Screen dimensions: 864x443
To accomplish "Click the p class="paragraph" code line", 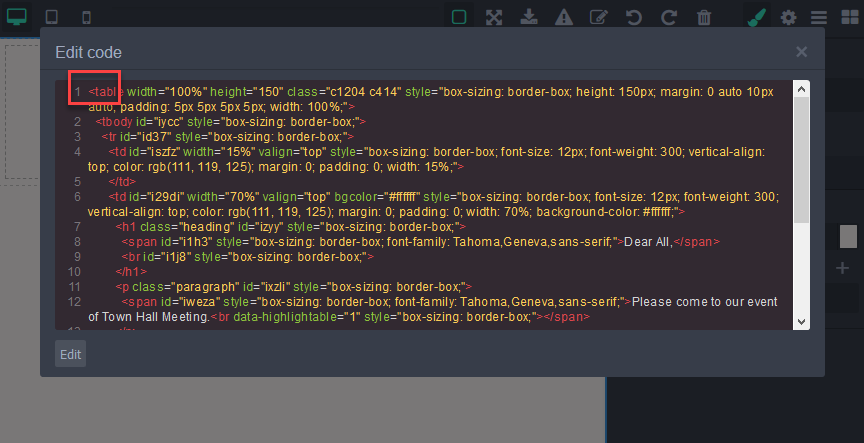I will pyautogui.click(x=294, y=287).
